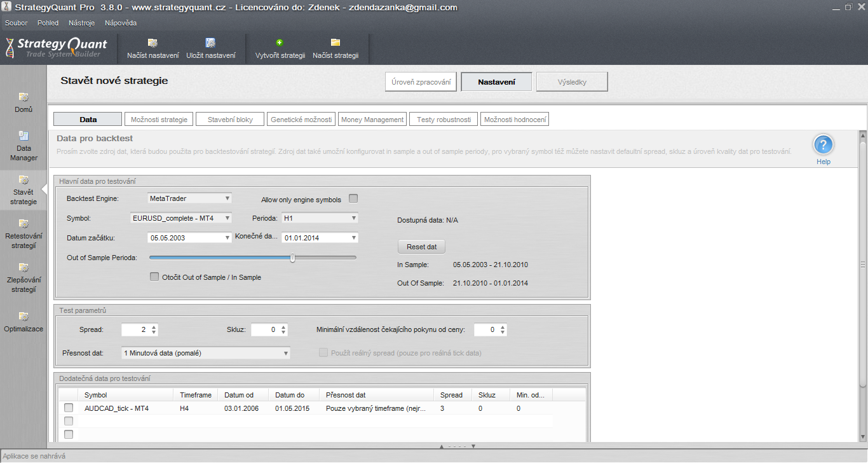Image resolution: width=868 pixels, height=463 pixels.
Task: Click the Výsledky button
Action: click(572, 82)
